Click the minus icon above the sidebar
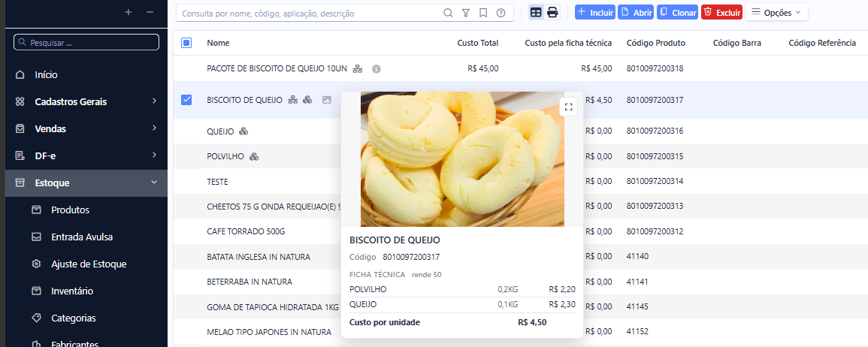The width and height of the screenshot is (868, 347). (x=150, y=11)
